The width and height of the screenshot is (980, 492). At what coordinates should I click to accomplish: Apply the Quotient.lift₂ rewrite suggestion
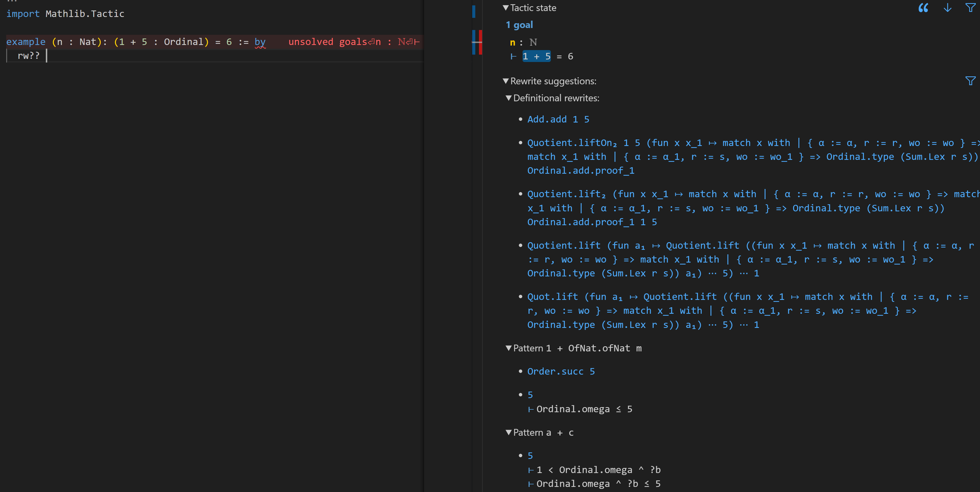point(753,208)
